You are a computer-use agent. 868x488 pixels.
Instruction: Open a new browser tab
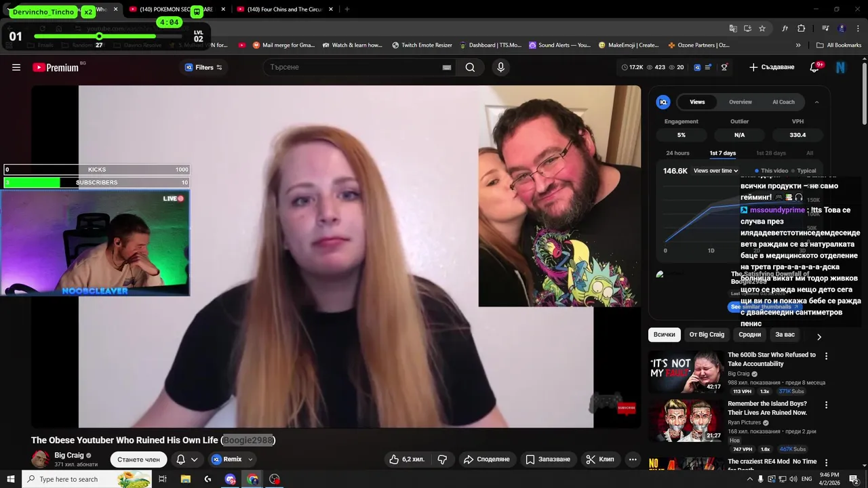tap(347, 9)
